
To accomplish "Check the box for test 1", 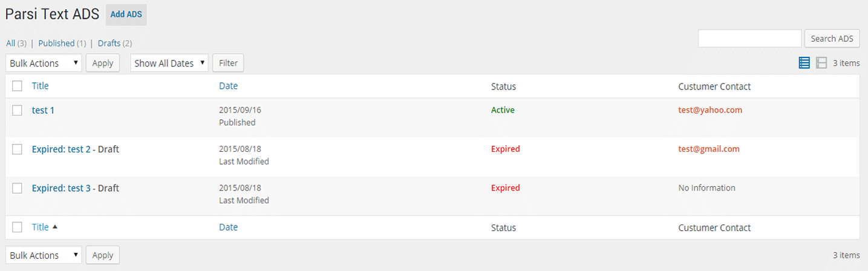I will coord(18,110).
